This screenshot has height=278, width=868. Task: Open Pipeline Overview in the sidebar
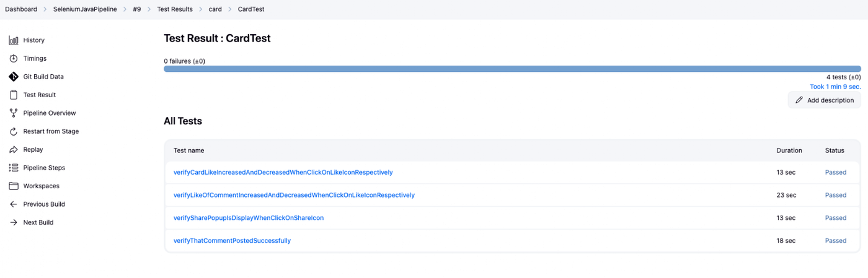click(x=50, y=113)
